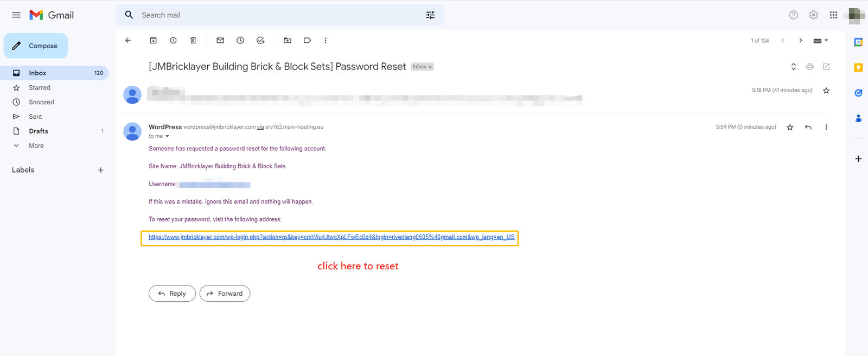Create new label plus icon
The width and height of the screenshot is (868, 356).
click(100, 170)
